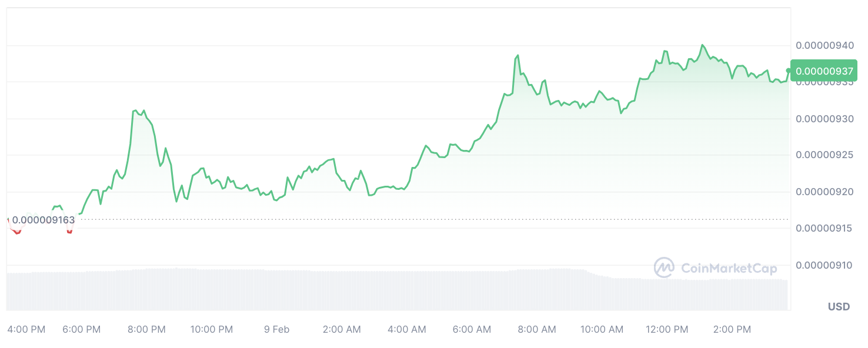Viewport: 868px width, 348px height.
Task: Click the 8:00 AM time axis label
Action: click(x=537, y=330)
